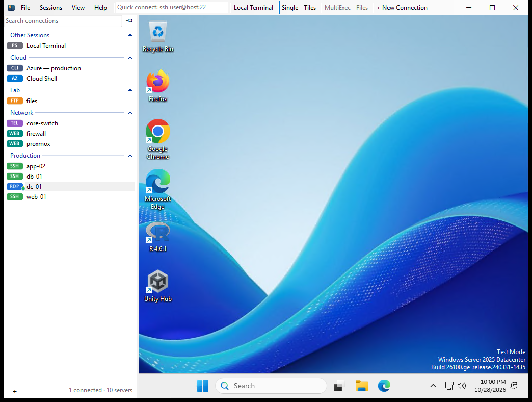
Task: Open the Sessions menu
Action: click(x=51, y=8)
